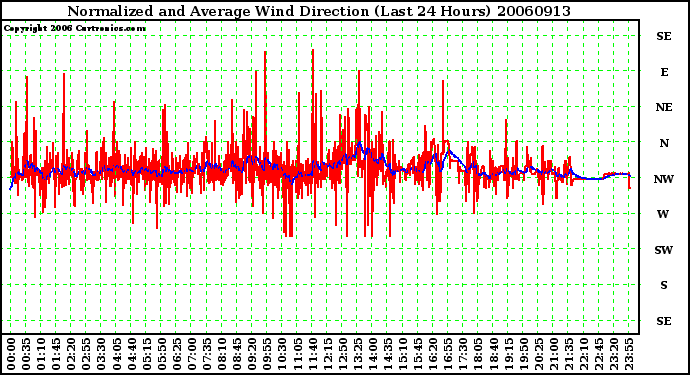
Task: Select the 'W' direction axis label
Action: 663,214
